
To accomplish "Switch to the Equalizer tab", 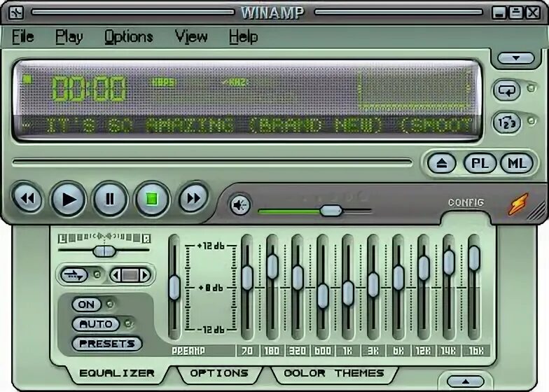I will tap(117, 374).
